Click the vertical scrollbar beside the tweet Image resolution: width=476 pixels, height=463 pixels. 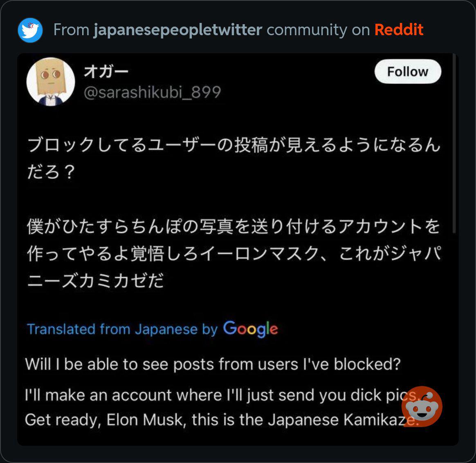click(454, 143)
